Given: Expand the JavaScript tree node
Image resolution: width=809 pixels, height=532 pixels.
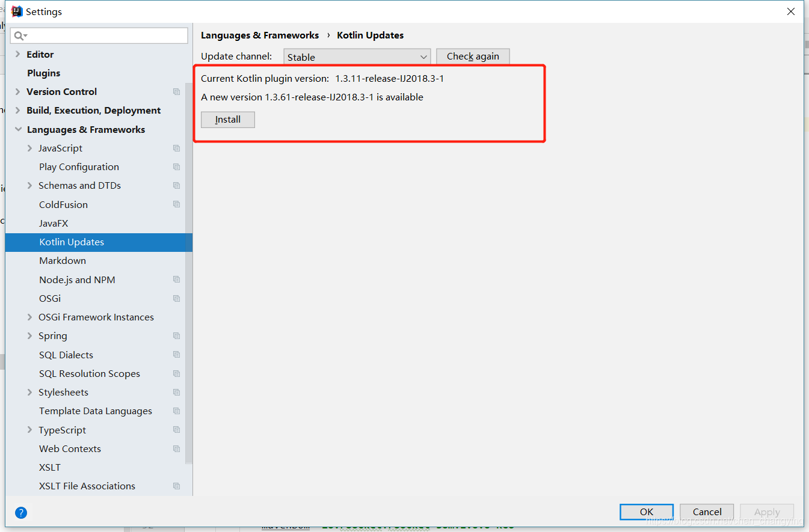Looking at the screenshot, I should click(x=30, y=148).
